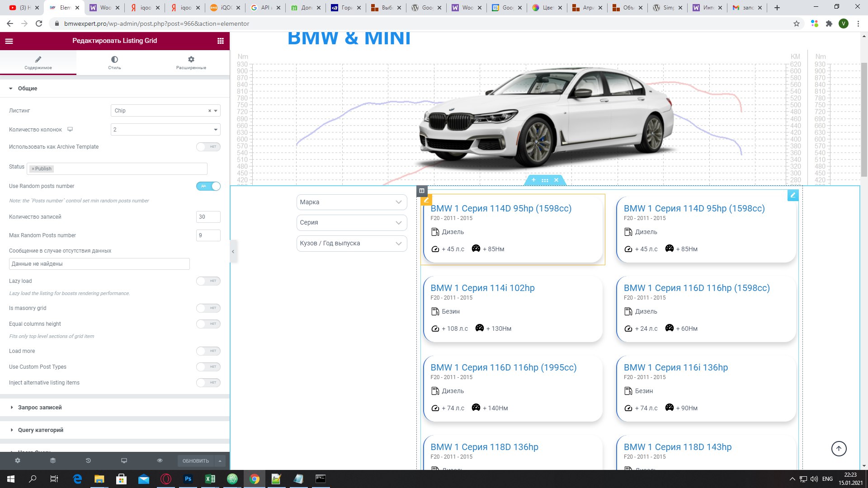Screen dimensions: 868x488
Task: Open BMW 1 Серия 118D 143hp link
Action: click(x=677, y=447)
